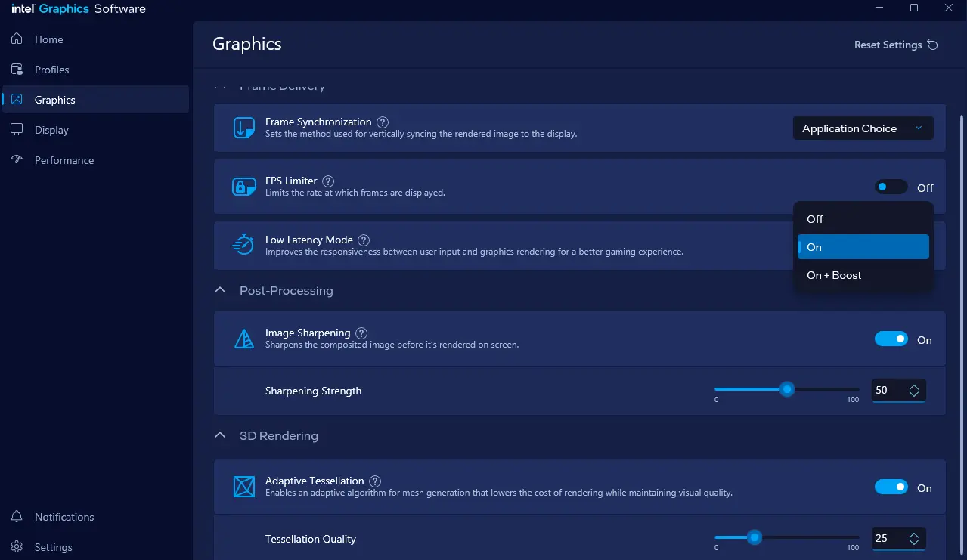Open help for Image Sharpening
This screenshot has height=560, width=967.
click(361, 333)
